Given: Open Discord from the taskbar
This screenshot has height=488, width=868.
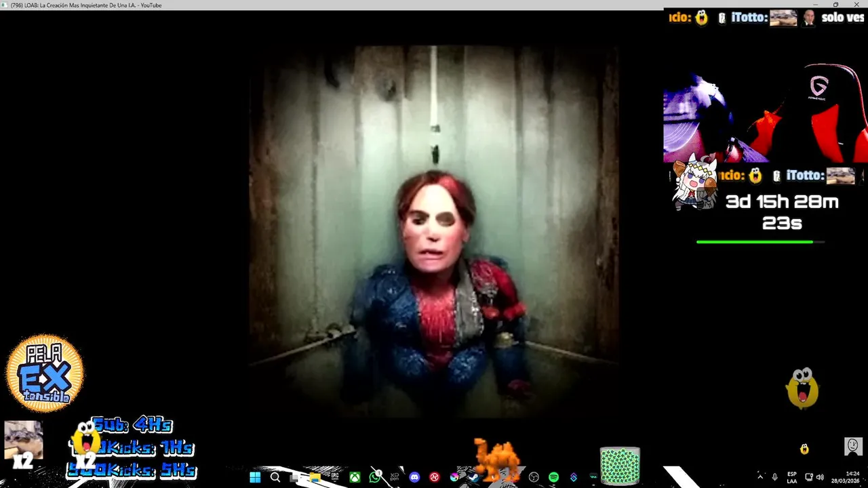Looking at the screenshot, I should [414, 477].
